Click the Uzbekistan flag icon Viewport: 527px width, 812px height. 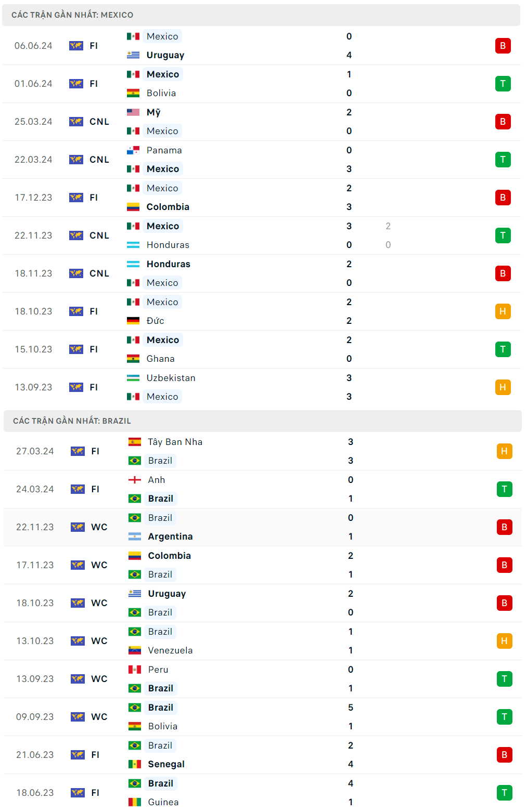133,378
